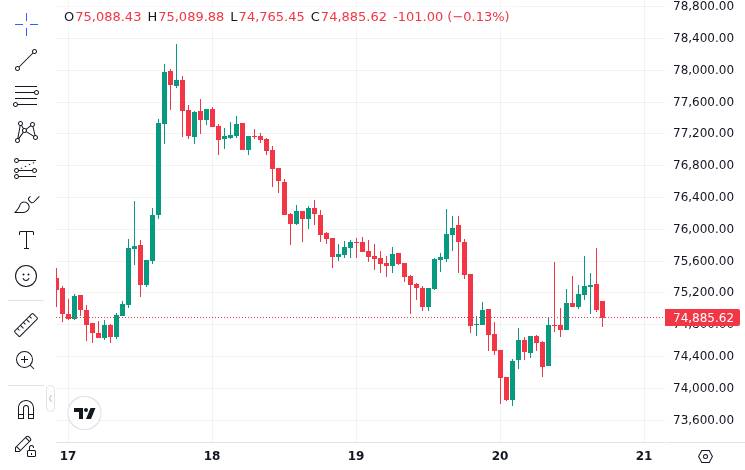Viewport: 745px width, 470px height.
Task: Click the TradingView logo
Action: click(x=85, y=413)
